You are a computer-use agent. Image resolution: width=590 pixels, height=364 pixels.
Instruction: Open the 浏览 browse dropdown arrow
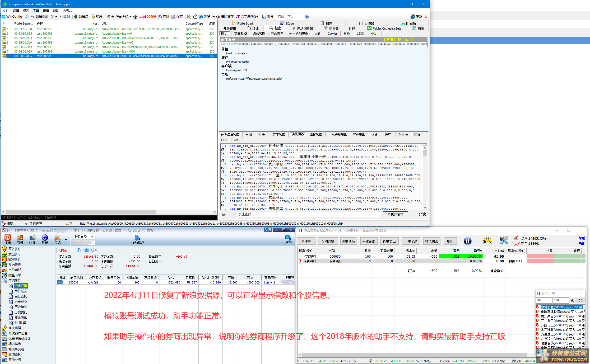coord(214,17)
